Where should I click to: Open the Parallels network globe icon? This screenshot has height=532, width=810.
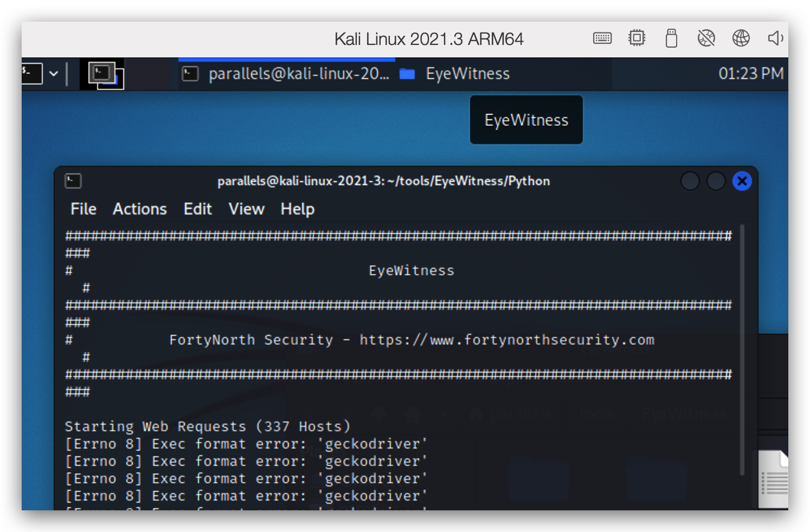click(741, 38)
